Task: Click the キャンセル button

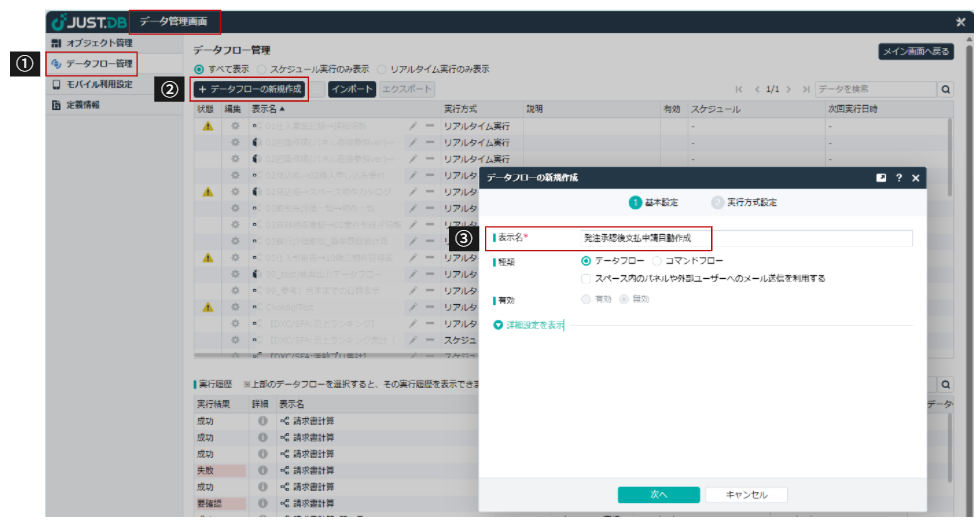Action: [x=746, y=494]
